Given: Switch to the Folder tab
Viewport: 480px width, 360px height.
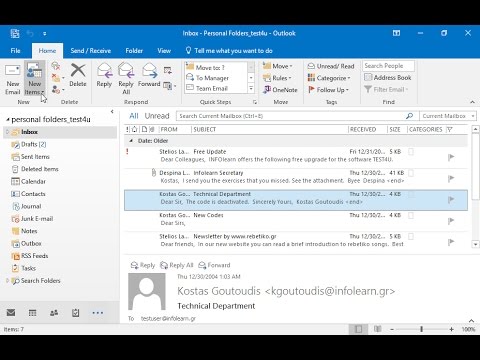Looking at the screenshot, I should click(134, 51).
